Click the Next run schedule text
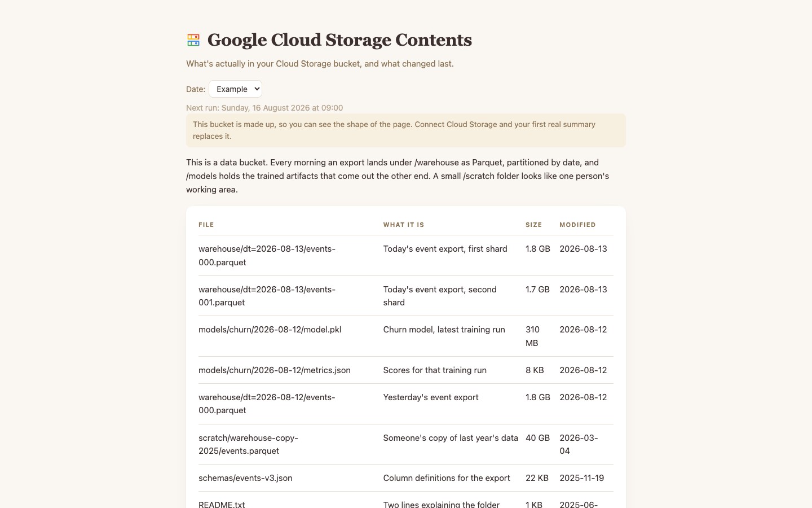This screenshot has width=812, height=508. [x=264, y=108]
